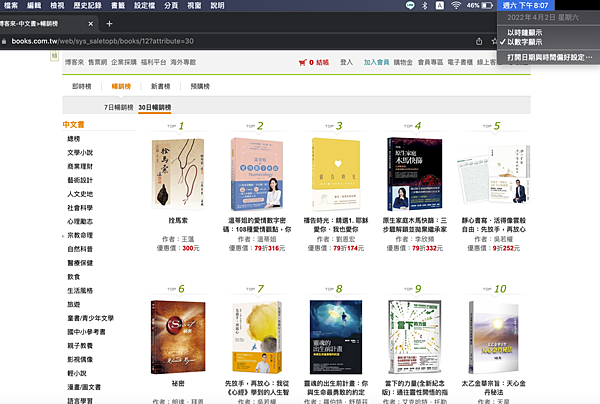Select 漫畫/圖文書 category
The height and width of the screenshot is (404, 600).
tap(84, 387)
